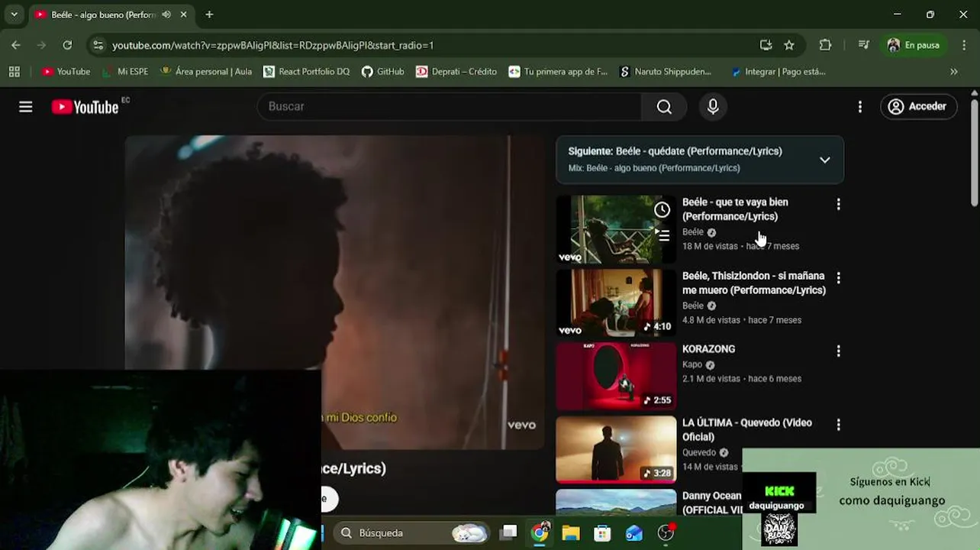Open the YouTube hamburger guide menu
Screen dimensions: 980x550
pyautogui.click(x=26, y=107)
